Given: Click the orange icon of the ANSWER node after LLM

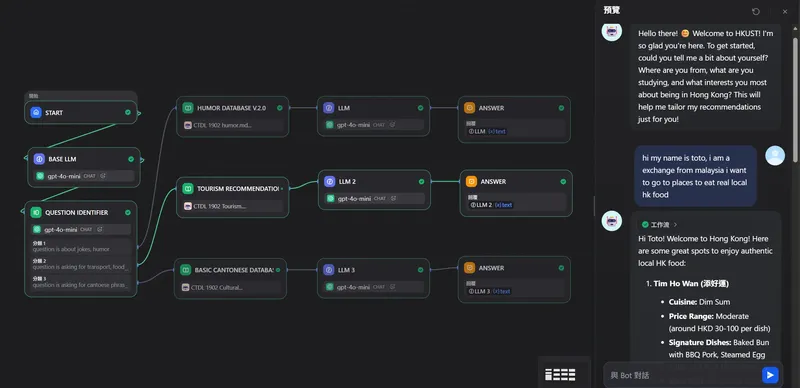Looking at the screenshot, I should 469,108.
